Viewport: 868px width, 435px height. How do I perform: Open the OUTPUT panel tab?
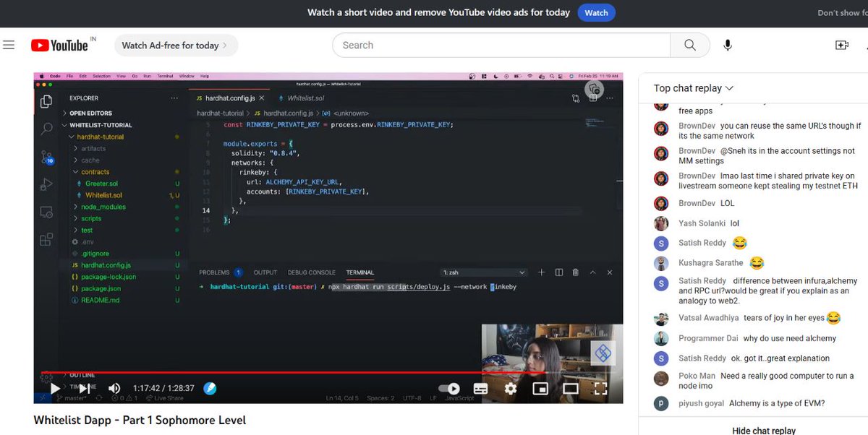pos(265,272)
